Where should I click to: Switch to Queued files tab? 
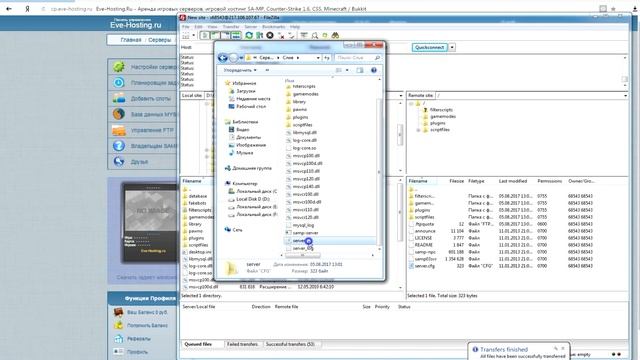(x=198, y=344)
